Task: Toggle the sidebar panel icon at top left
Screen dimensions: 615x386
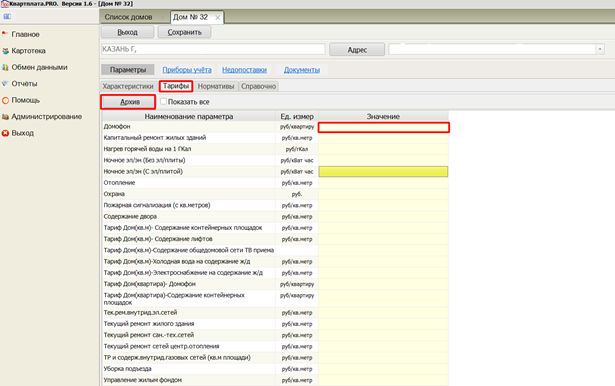Action: pos(7,16)
